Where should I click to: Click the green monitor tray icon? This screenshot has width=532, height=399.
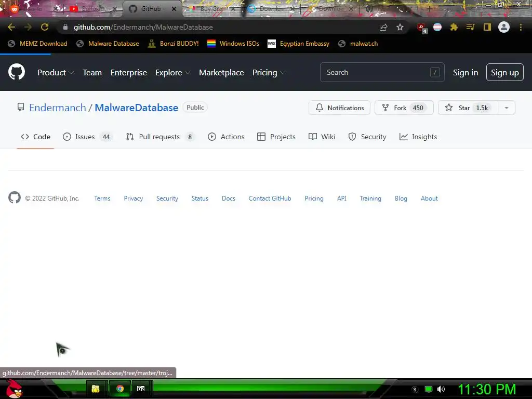429,389
